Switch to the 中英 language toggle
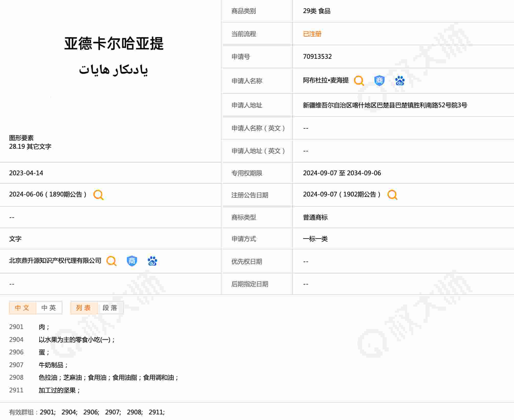Screen dimensions: 514x420 point(49,308)
